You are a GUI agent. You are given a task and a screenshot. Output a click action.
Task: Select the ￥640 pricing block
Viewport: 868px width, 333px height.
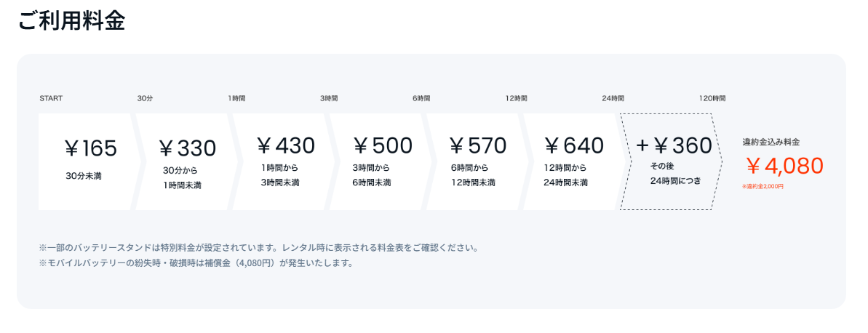click(x=573, y=162)
